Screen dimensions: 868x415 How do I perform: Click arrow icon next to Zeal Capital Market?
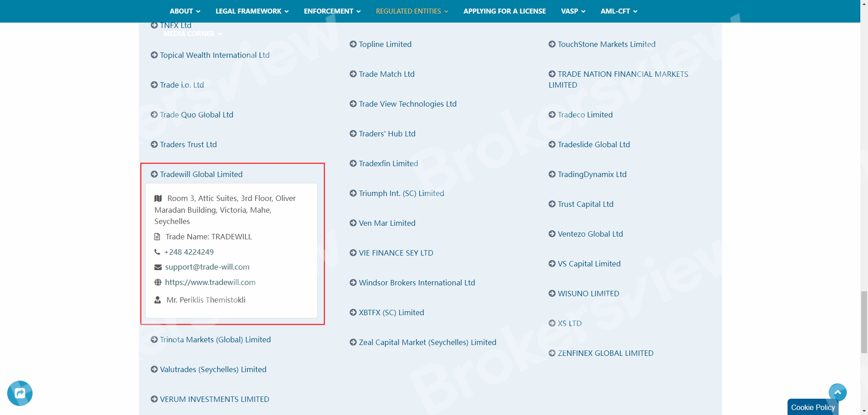point(353,342)
